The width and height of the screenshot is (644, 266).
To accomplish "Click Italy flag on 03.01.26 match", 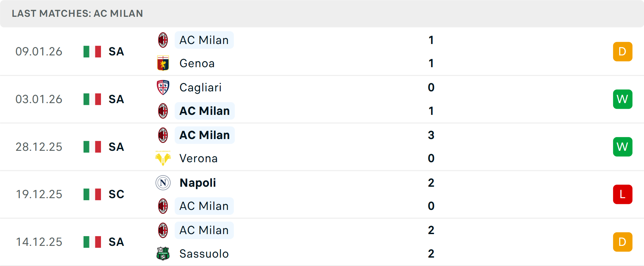I will 92,99.
